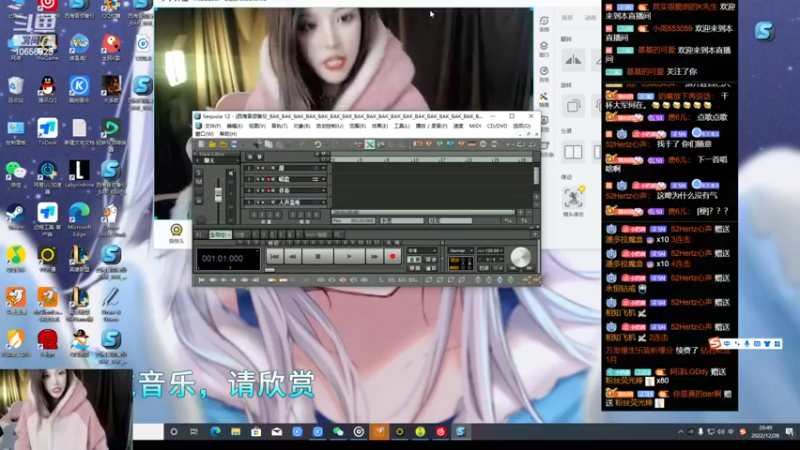Click the track 1 volume fader handle
Screen dimensions: 800x450
click(218, 194)
